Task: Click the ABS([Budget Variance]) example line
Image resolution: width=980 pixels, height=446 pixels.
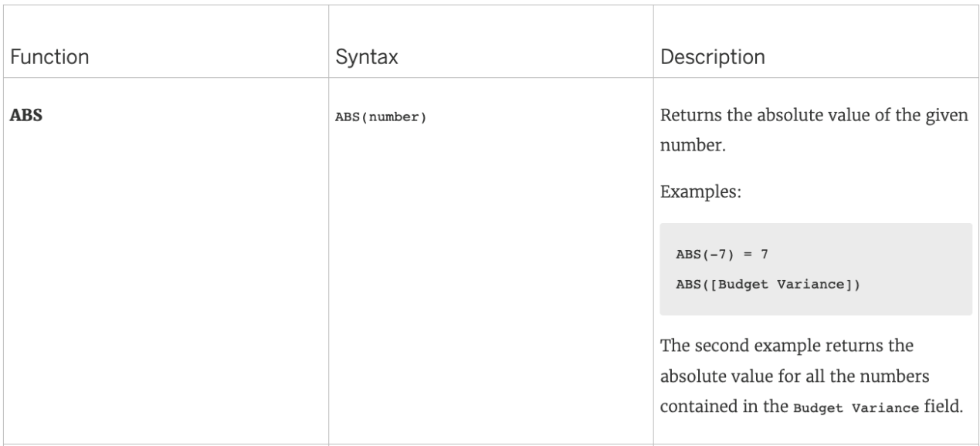Action: click(768, 284)
